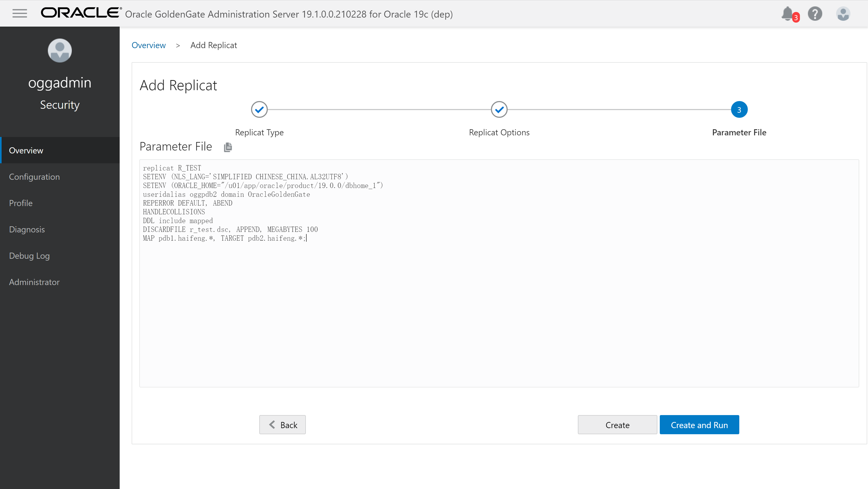Go to completed Replicat Type step
This screenshot has height=489, width=868.
(259, 110)
